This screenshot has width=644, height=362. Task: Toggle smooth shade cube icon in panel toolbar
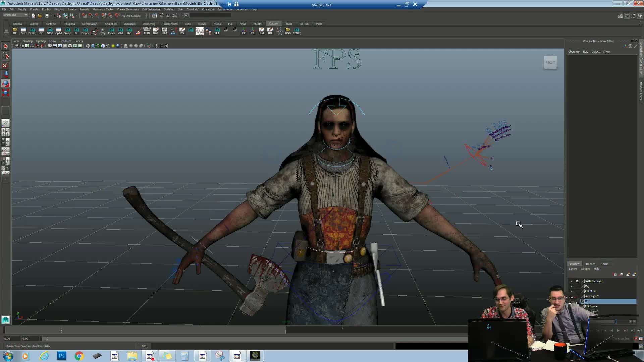click(x=93, y=46)
